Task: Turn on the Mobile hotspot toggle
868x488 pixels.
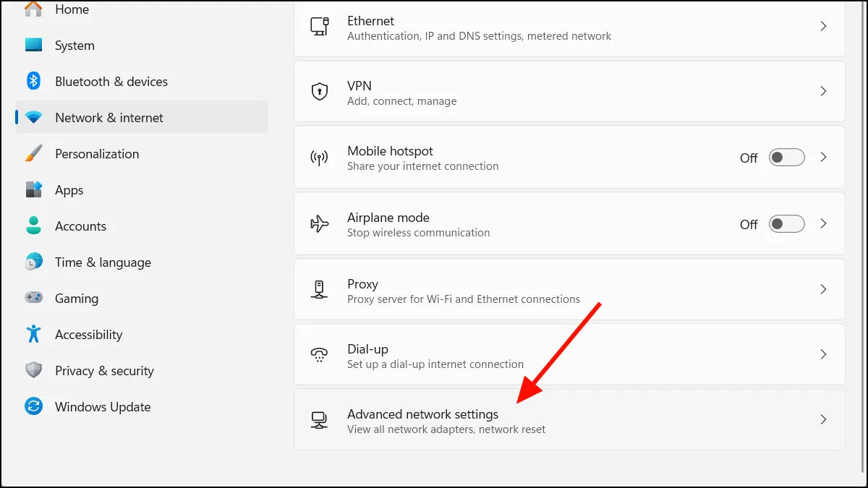Action: coord(786,158)
